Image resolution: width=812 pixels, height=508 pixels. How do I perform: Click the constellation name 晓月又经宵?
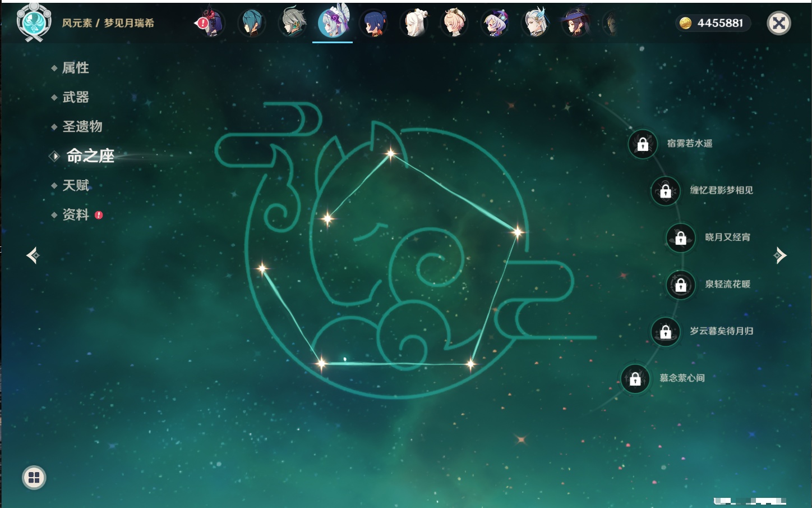[x=727, y=237]
